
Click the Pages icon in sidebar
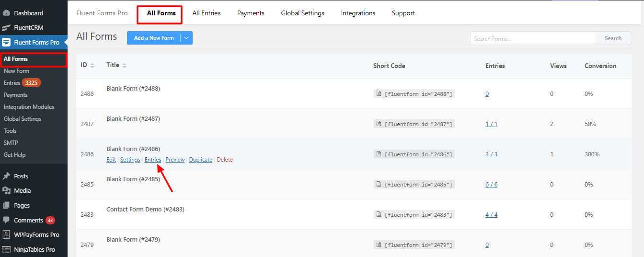pyautogui.click(x=7, y=205)
